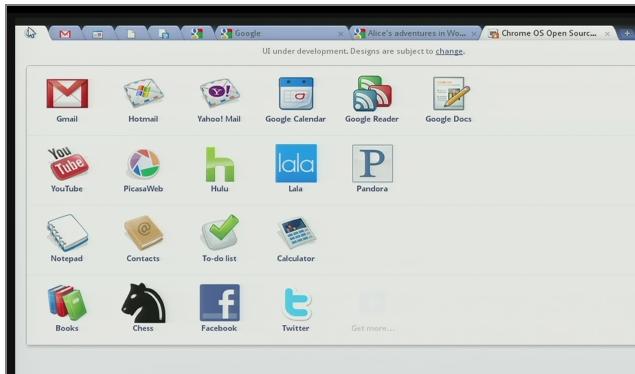Open PicasaWeb app icon

tap(143, 164)
